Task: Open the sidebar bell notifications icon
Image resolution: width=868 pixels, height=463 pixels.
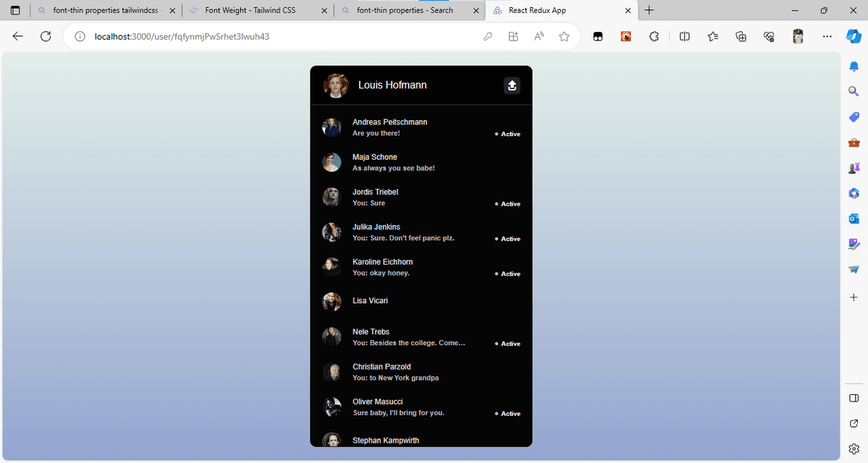Action: [x=854, y=67]
